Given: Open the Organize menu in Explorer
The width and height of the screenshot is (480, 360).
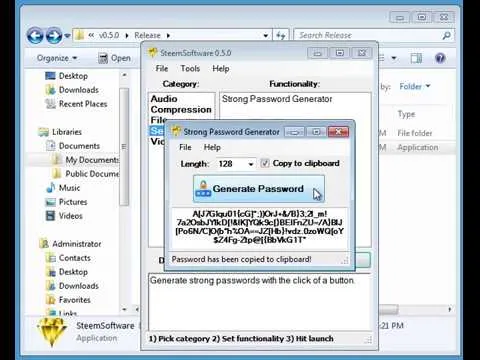Looking at the screenshot, I should click(x=57, y=58).
